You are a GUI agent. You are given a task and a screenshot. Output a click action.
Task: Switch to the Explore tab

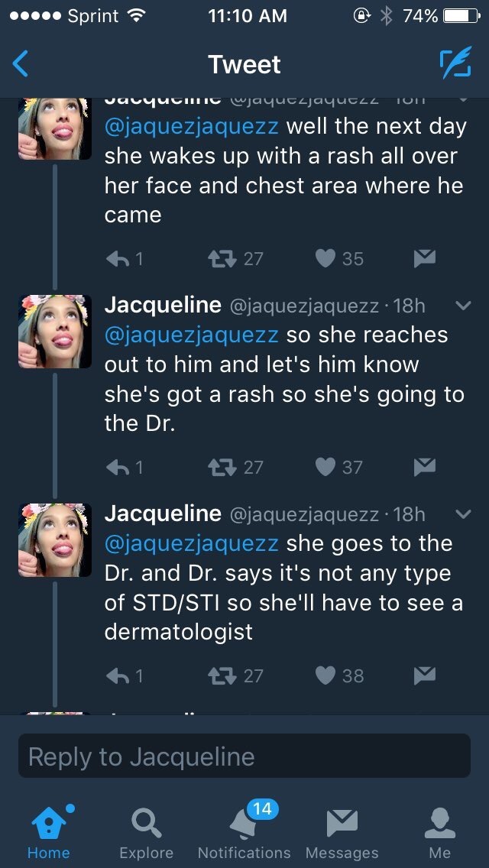click(x=146, y=834)
